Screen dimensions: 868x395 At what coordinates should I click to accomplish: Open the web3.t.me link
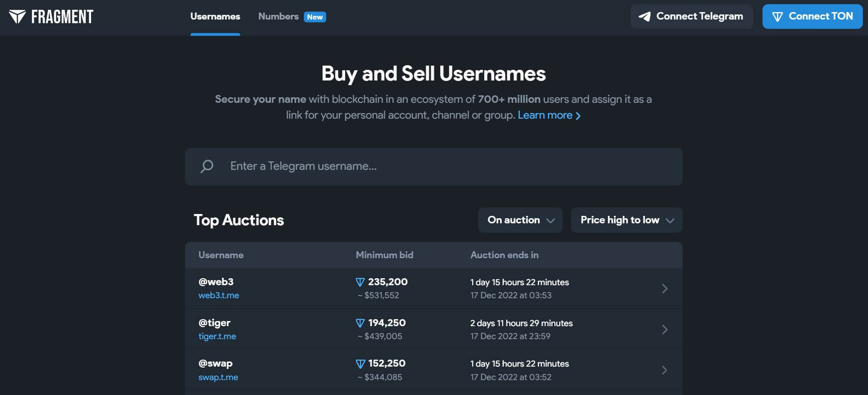(219, 295)
